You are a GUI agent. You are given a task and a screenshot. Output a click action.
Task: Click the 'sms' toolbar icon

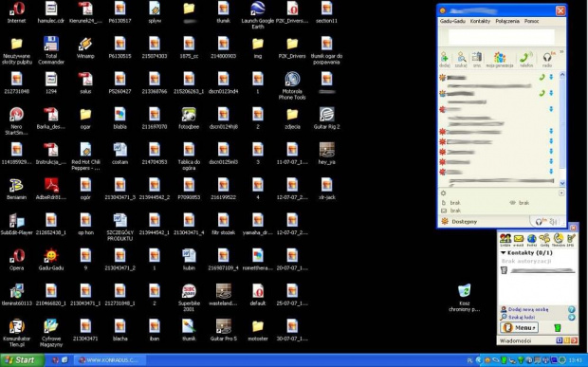tap(477, 59)
